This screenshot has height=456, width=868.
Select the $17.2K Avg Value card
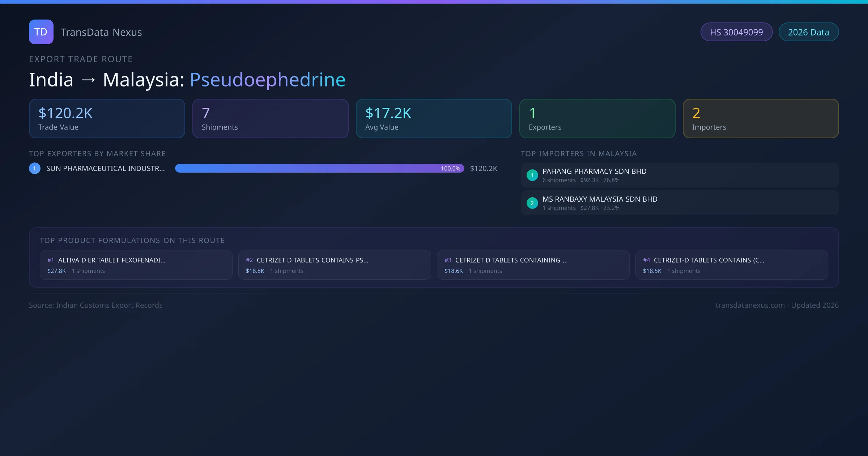[434, 118]
